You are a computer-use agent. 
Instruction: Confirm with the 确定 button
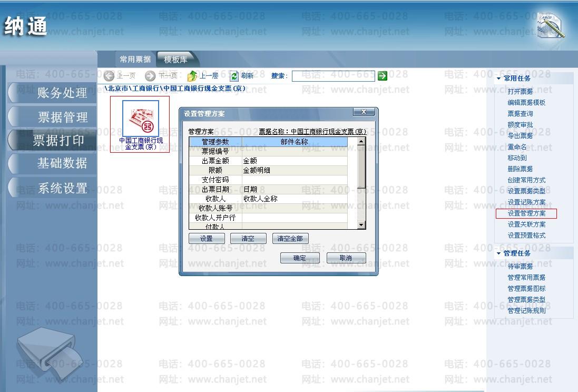point(300,258)
